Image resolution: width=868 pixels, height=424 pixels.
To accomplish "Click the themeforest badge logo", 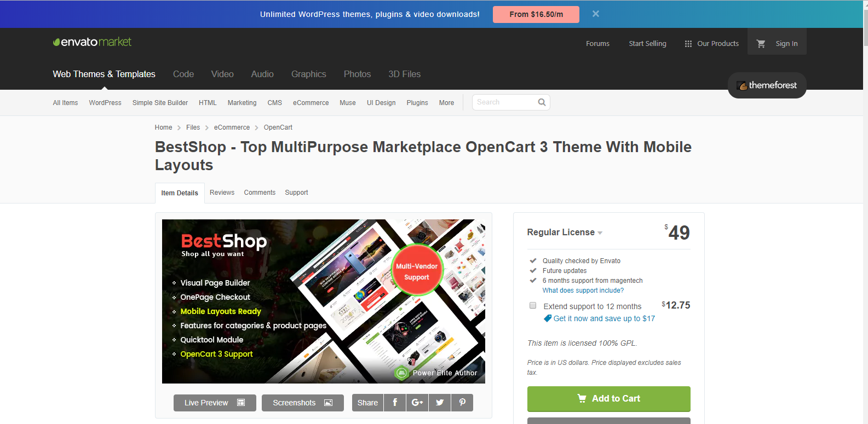I will click(767, 85).
